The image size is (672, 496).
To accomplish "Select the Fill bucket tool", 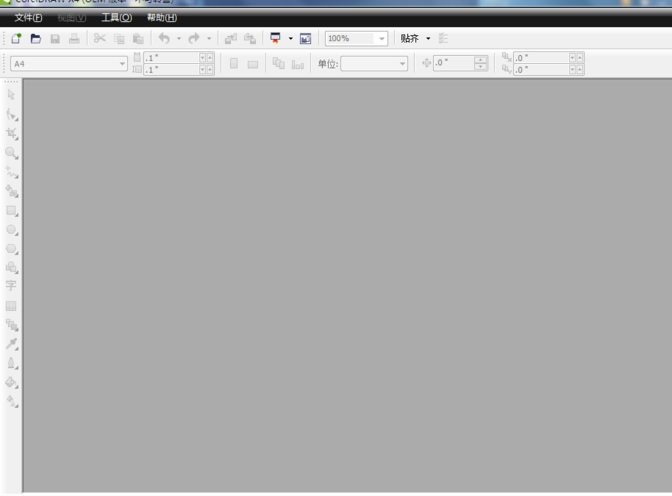I will click(x=12, y=383).
